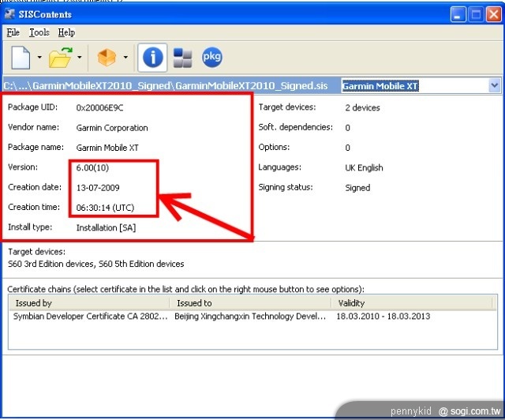The width and height of the screenshot is (505, 420).
Task: Expand the package box dropdown arrow
Action: pyautogui.click(x=125, y=58)
